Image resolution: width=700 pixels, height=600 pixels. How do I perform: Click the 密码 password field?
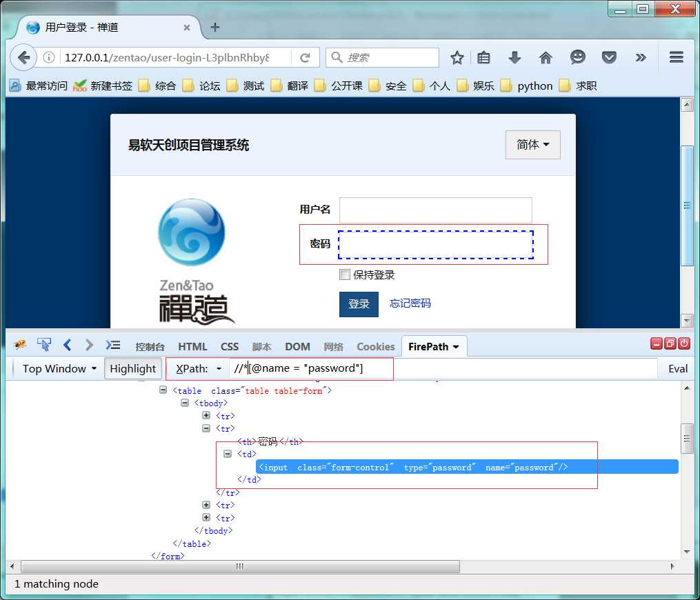tap(436, 245)
